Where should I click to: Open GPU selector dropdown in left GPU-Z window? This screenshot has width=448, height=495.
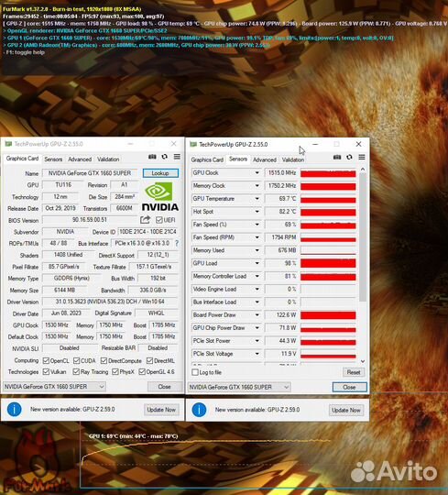[55, 387]
